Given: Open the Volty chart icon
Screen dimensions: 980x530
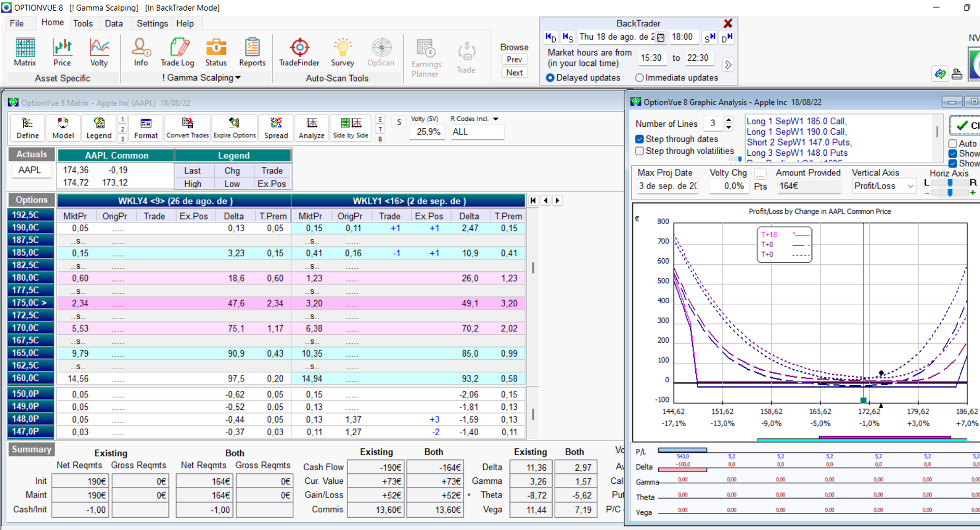Looking at the screenshot, I should point(99,52).
